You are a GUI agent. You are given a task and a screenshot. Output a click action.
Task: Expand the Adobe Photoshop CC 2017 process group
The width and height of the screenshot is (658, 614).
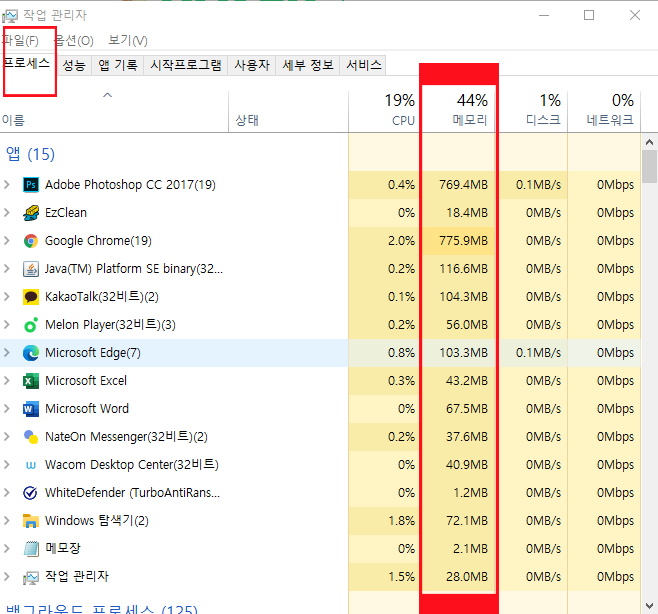point(7,185)
